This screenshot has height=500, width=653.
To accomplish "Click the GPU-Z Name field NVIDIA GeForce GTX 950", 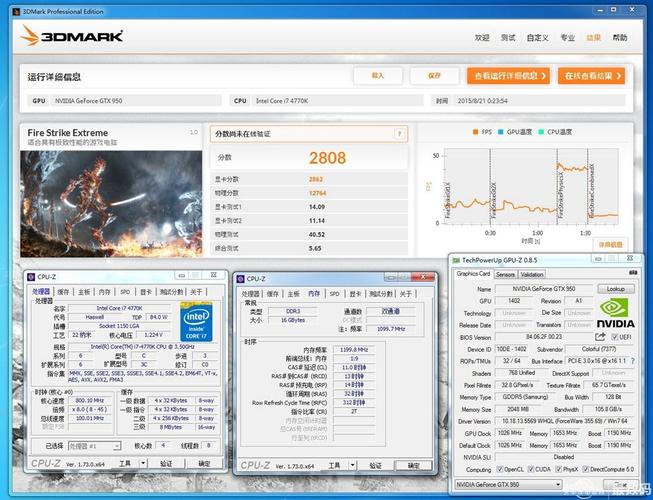I will pos(544,289).
